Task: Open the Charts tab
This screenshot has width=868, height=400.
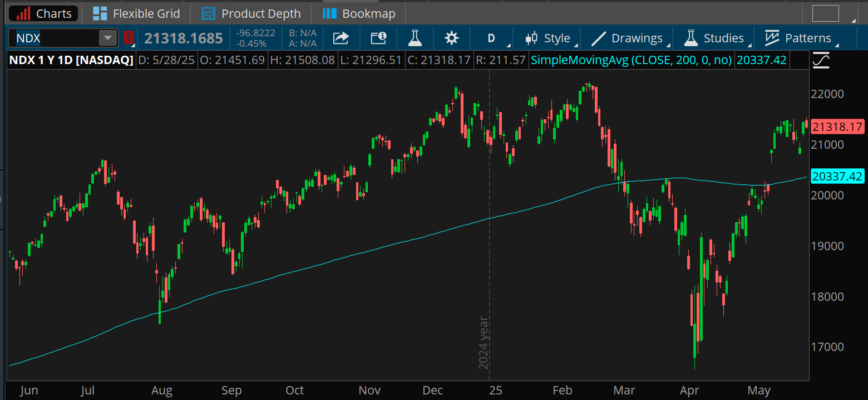Action: click(x=43, y=13)
